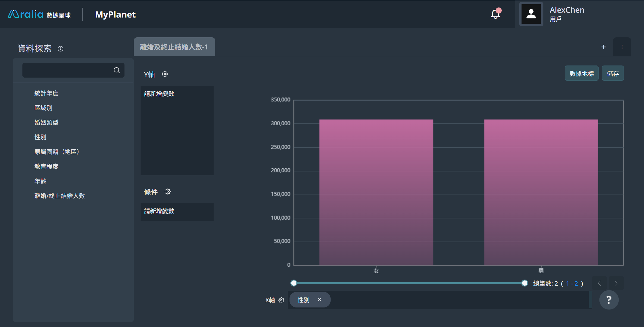
Task: Click Y軸 請新增變數 drop area
Action: (x=177, y=130)
